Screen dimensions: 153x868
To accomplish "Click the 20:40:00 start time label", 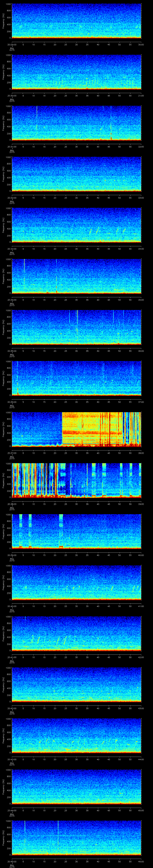I will (x=12, y=606).
